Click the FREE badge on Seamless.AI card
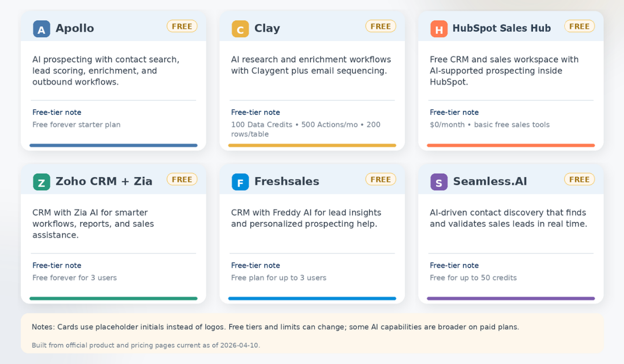Viewport: 624px width, 364px height. tap(579, 179)
